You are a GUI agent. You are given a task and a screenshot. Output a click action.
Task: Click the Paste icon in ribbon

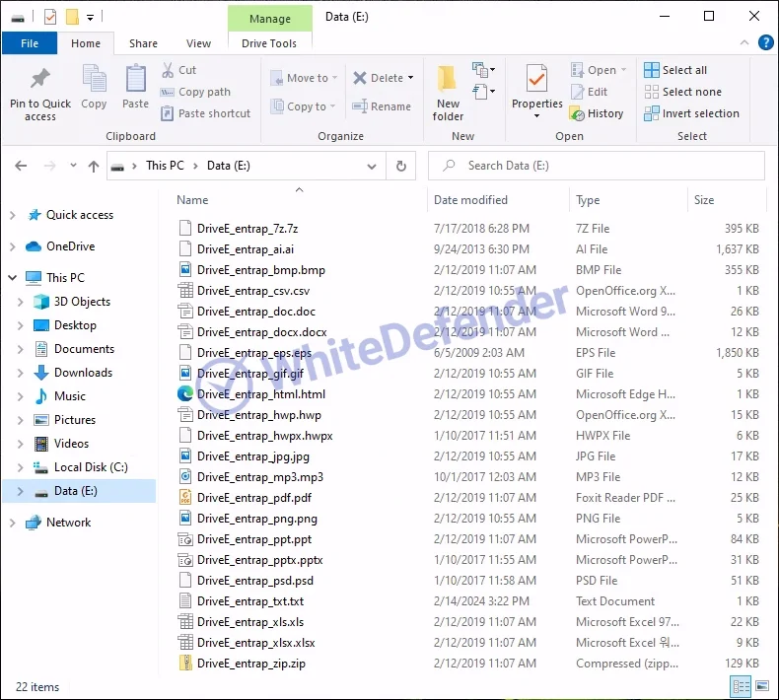(135, 80)
